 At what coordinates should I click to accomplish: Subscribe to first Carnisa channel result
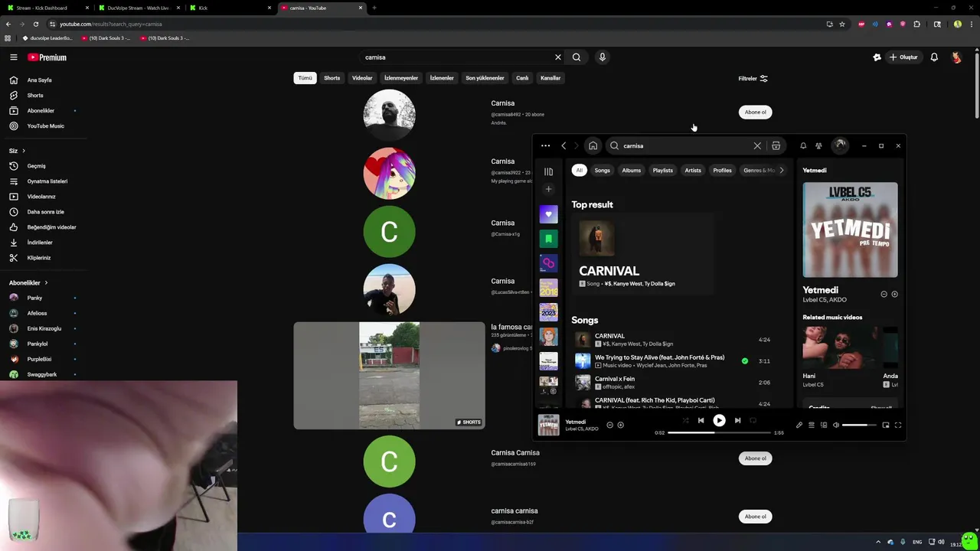point(755,112)
